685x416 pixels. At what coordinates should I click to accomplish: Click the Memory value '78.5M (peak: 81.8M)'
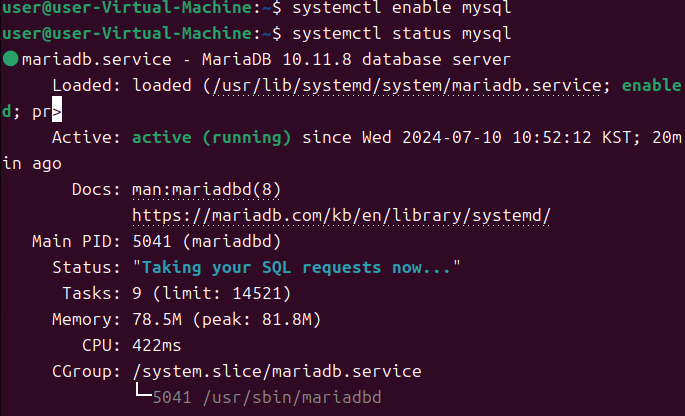pos(226,319)
